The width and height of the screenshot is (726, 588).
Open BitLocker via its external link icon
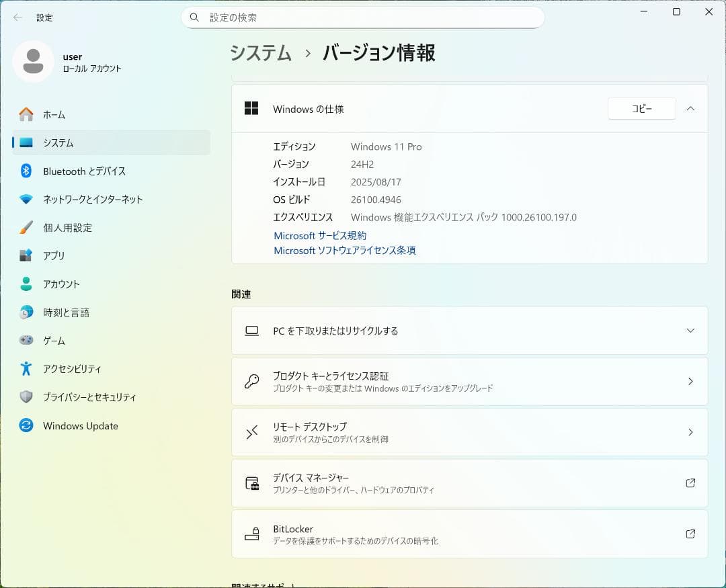tap(690, 534)
